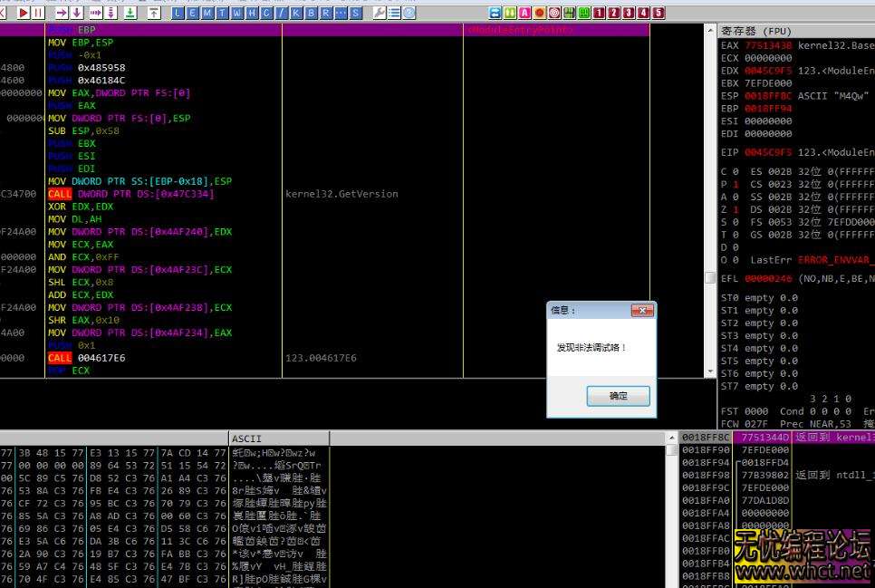
Task: Select numbered plugin button 3
Action: (x=628, y=13)
